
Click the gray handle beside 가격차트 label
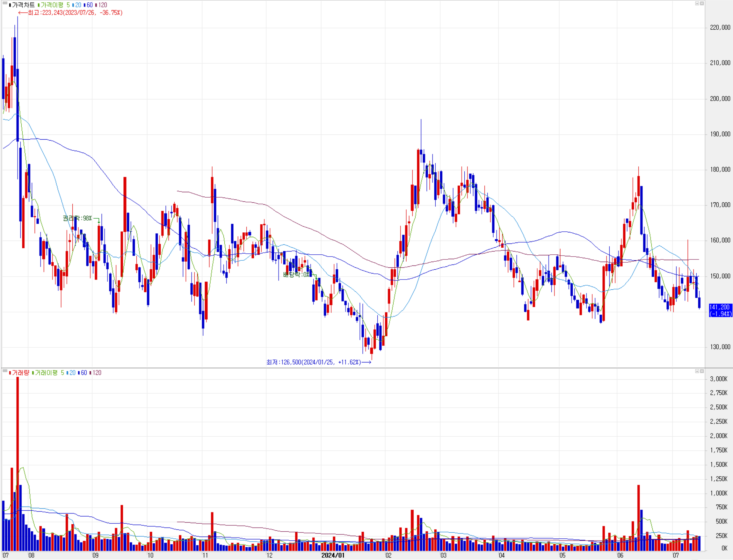tap(5, 3)
